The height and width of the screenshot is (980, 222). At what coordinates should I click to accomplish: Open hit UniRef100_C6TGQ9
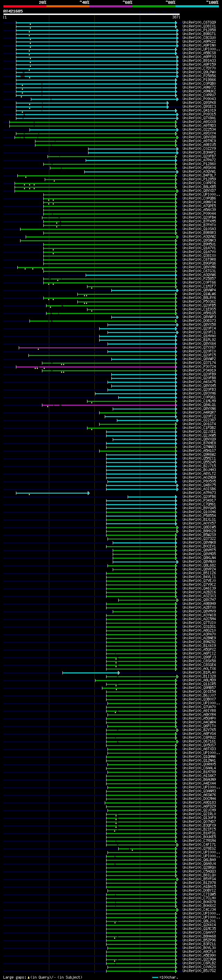(x=199, y=23)
